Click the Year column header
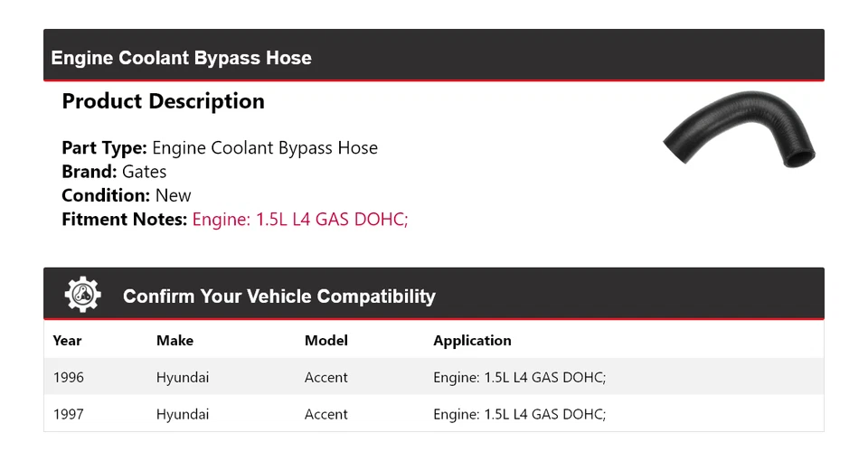The width and height of the screenshot is (868, 461). [67, 341]
